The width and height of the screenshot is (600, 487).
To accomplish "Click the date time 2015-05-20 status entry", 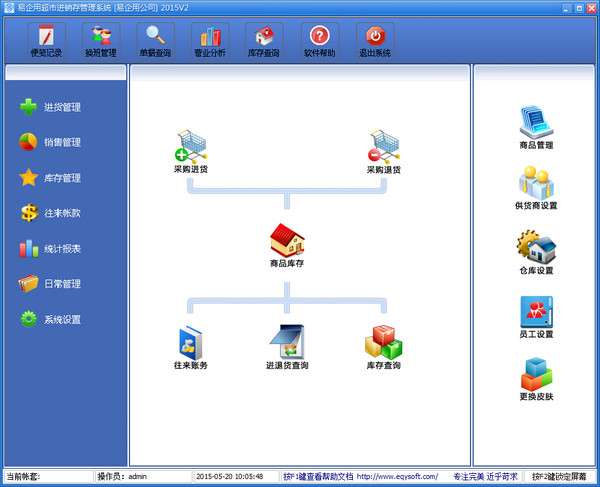I will [236, 477].
